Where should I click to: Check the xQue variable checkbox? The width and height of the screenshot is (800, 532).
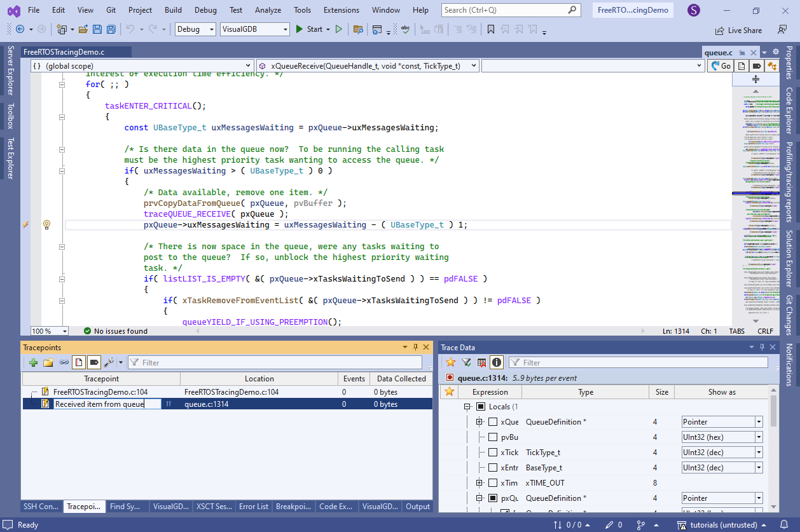[x=493, y=422]
